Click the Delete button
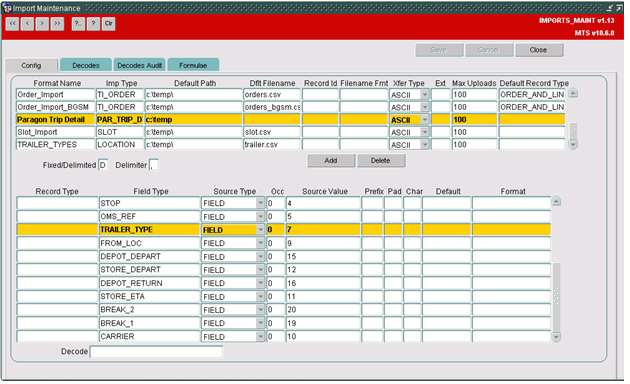This screenshot has width=630, height=384. pyautogui.click(x=381, y=161)
